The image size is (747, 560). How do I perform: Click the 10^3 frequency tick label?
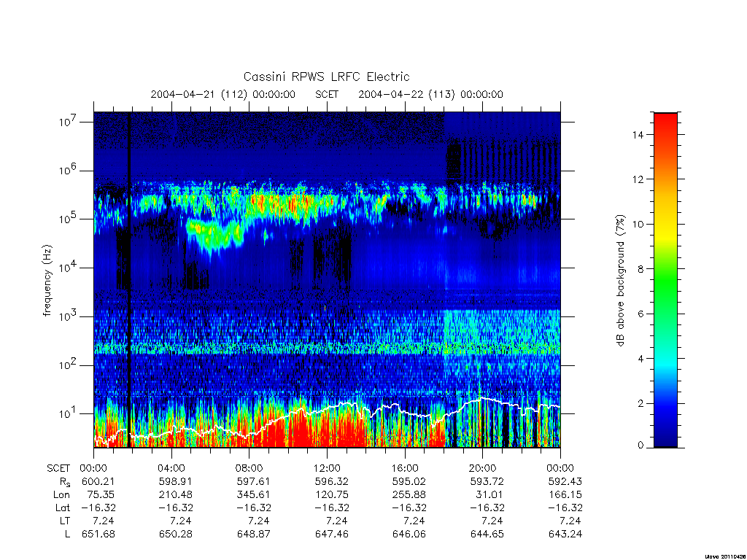(x=69, y=316)
